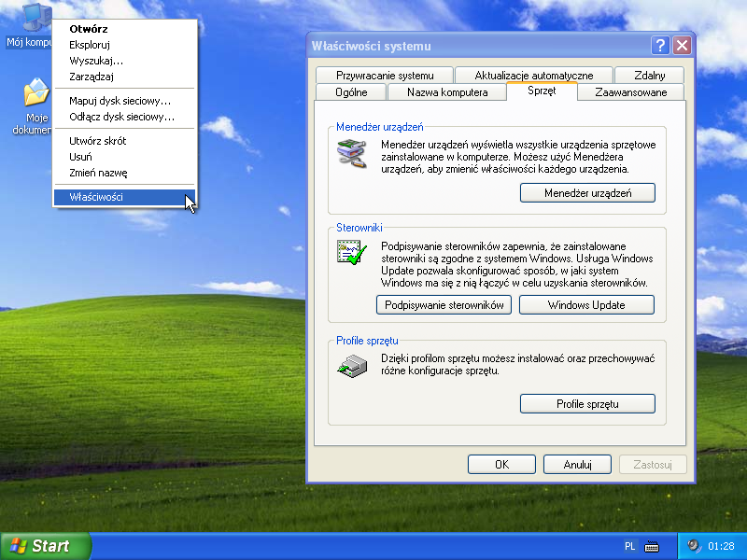Click the green checkmark driver signing icon
The height and width of the screenshot is (560, 747).
353,252
